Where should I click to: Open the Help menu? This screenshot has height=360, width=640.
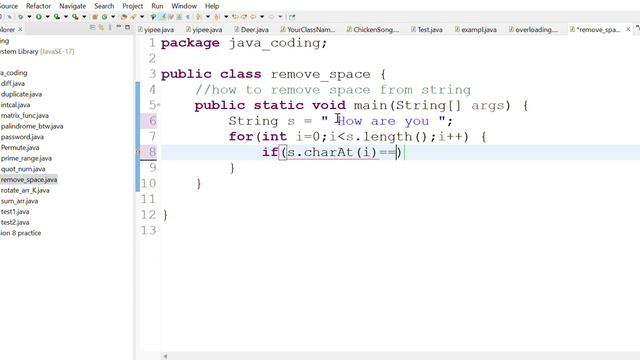212,6
